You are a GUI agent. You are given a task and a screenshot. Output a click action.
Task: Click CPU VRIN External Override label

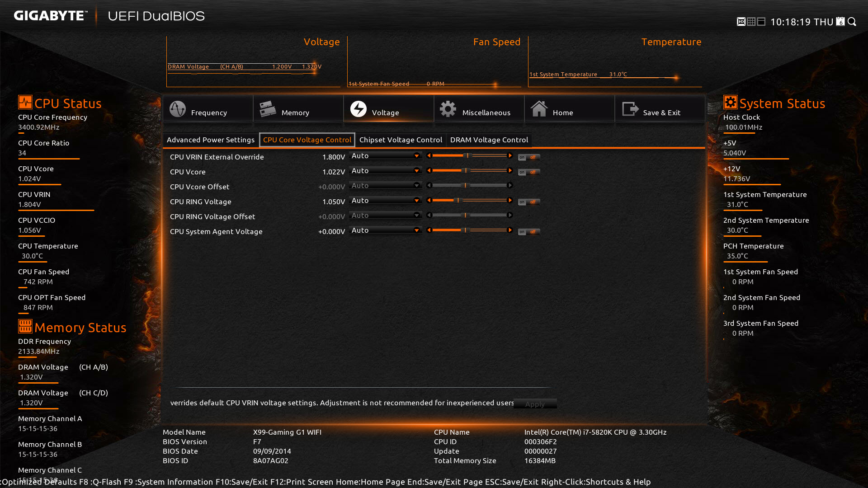pos(217,157)
